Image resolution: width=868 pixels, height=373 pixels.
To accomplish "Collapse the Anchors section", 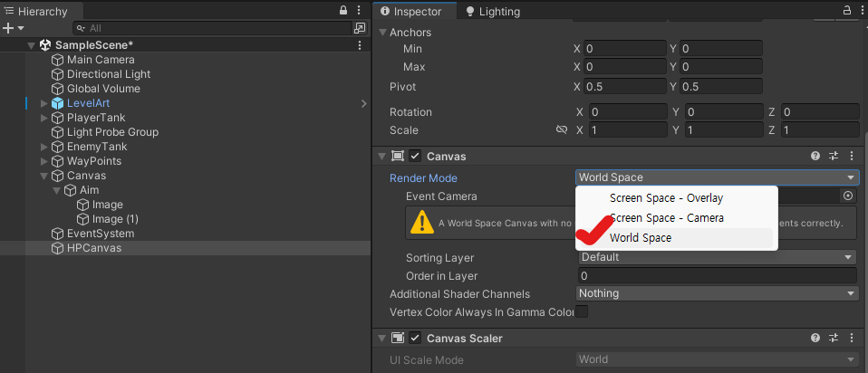I will pos(382,33).
